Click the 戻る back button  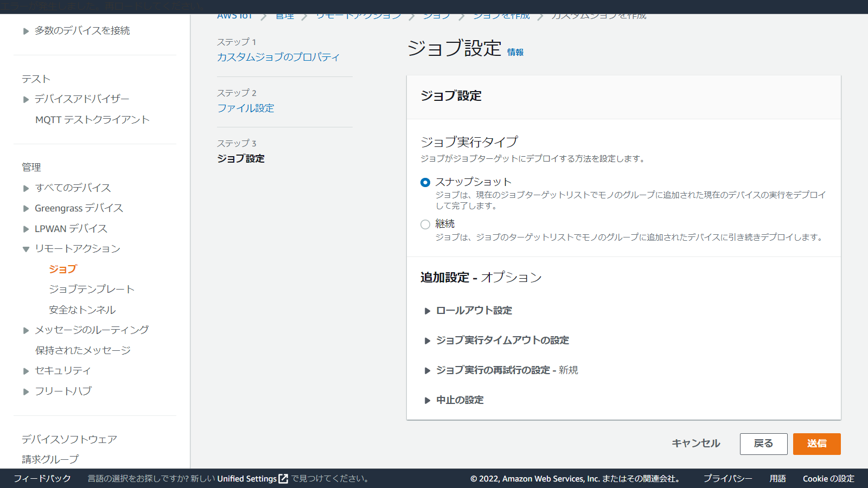(x=763, y=444)
